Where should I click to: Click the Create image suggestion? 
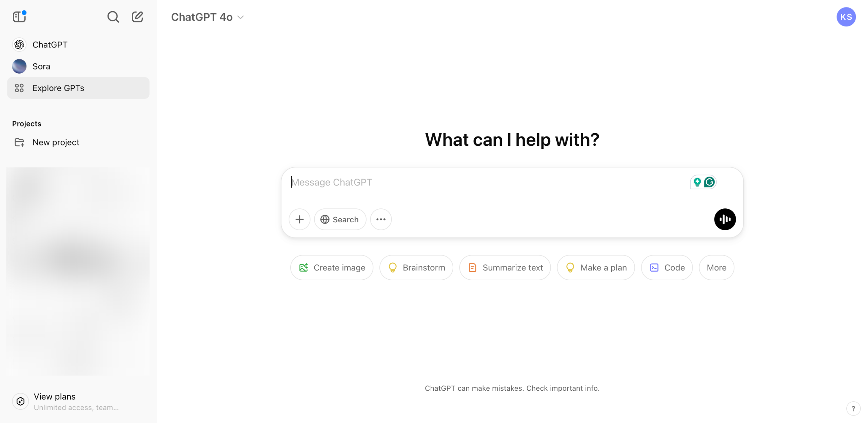tap(332, 267)
